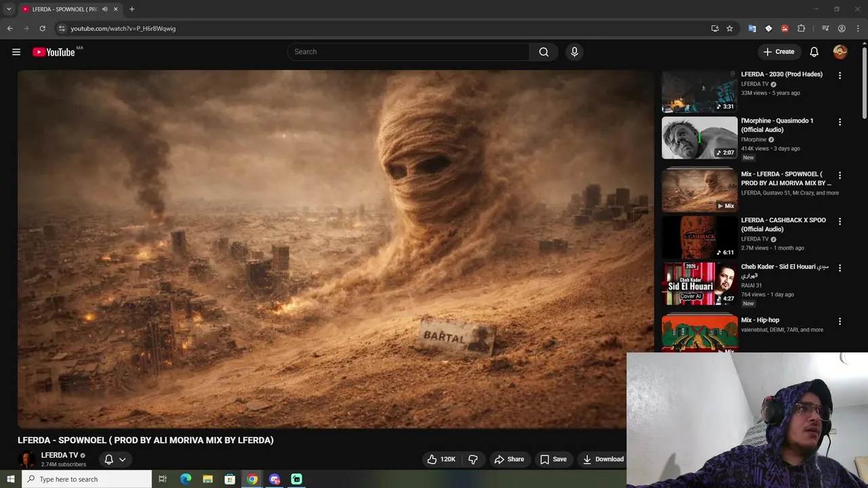Open media controls music note icon
The height and width of the screenshot is (488, 868).
coord(825,28)
